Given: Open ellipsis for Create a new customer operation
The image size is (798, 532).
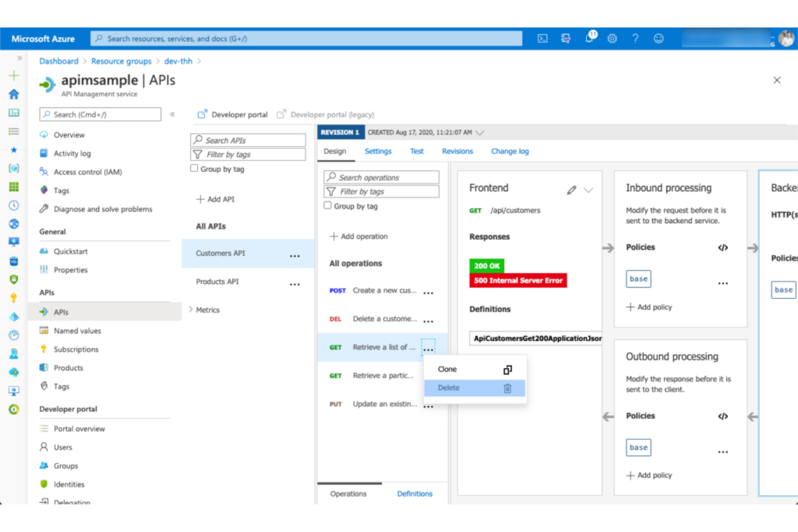Looking at the screenshot, I should pos(428,293).
